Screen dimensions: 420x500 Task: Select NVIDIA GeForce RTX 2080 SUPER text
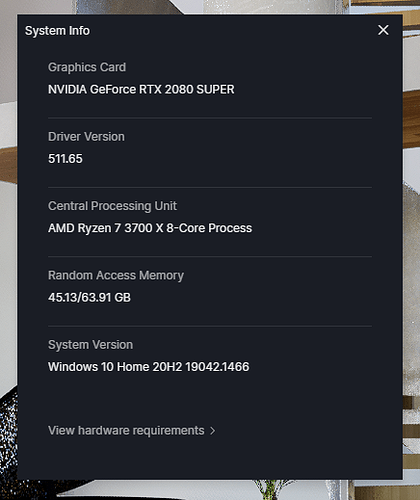(x=141, y=89)
